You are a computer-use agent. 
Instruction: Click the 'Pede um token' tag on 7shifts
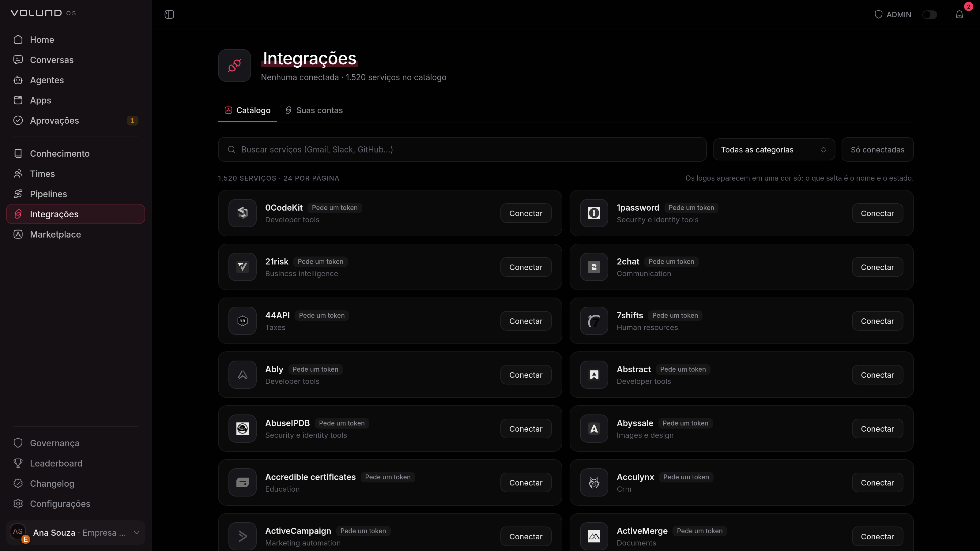click(675, 315)
